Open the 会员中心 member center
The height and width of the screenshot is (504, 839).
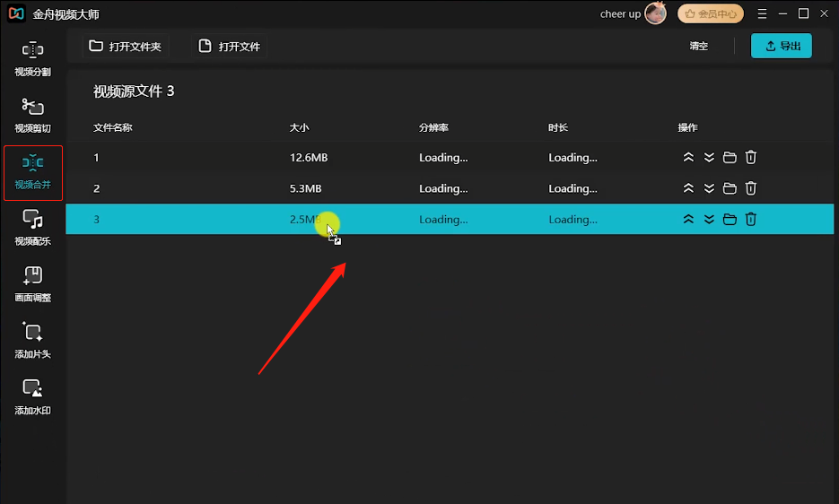click(710, 14)
